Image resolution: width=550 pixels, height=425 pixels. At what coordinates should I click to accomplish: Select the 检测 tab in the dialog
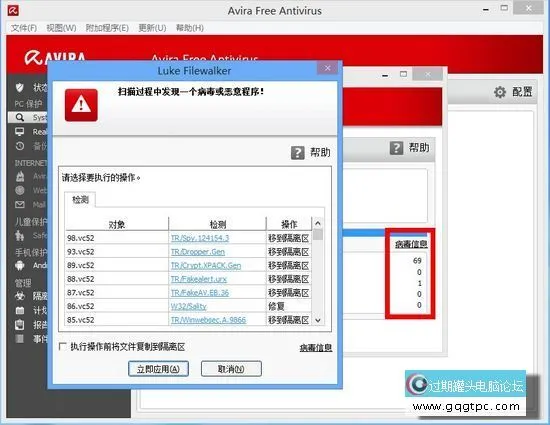coord(80,200)
